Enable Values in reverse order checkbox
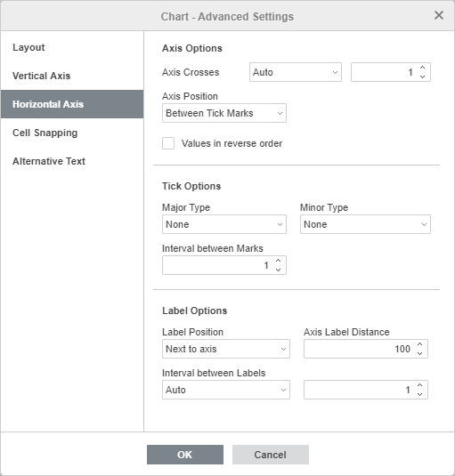 pos(168,143)
